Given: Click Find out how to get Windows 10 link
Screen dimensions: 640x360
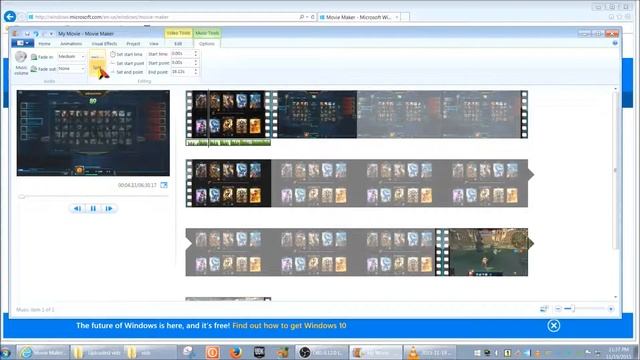Looking at the screenshot, I should [x=289, y=326].
